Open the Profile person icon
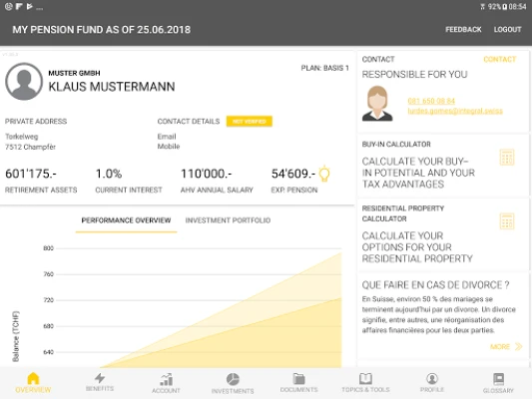Viewport: 532px width, 399px height. tap(432, 379)
